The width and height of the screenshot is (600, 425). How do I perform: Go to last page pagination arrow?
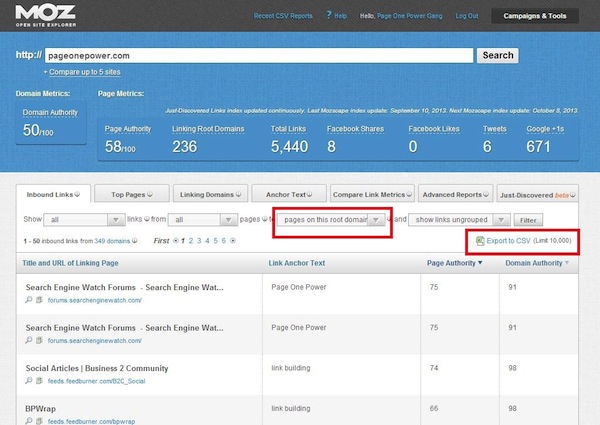(x=233, y=241)
